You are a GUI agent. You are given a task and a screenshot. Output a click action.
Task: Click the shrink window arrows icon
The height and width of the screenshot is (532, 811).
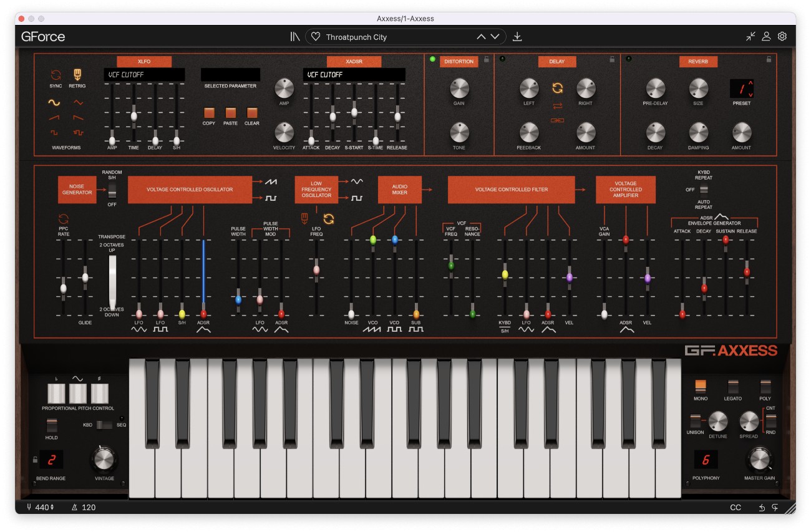click(750, 37)
